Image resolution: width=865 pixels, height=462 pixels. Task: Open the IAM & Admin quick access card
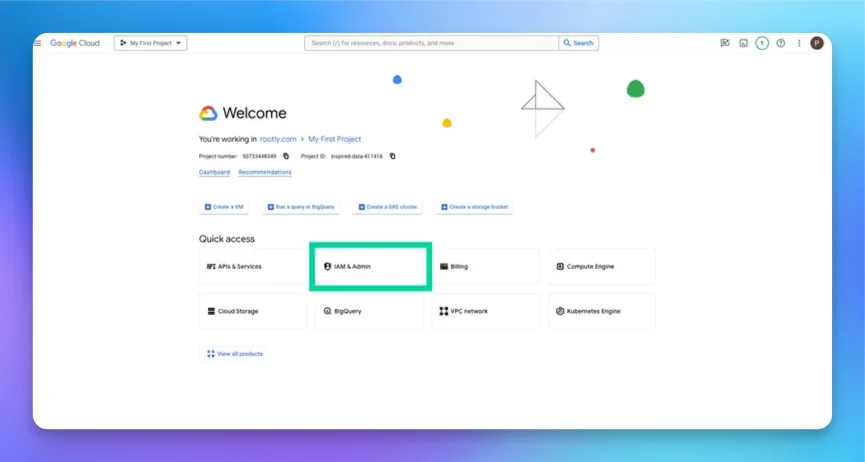click(370, 267)
